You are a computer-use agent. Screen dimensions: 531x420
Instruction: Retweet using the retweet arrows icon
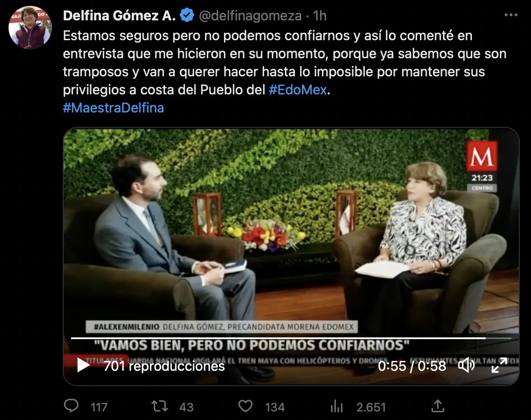159,406
